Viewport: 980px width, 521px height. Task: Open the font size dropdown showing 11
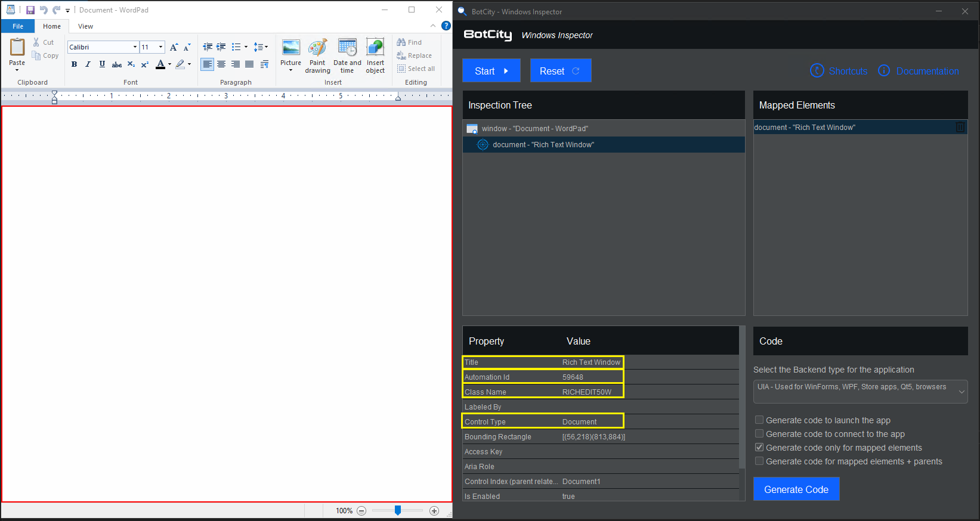[160, 47]
